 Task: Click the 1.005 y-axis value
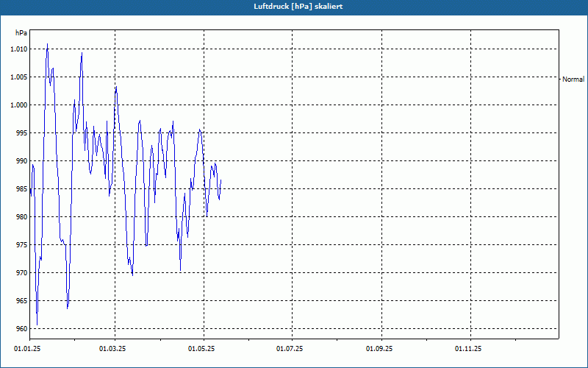[x=19, y=77]
